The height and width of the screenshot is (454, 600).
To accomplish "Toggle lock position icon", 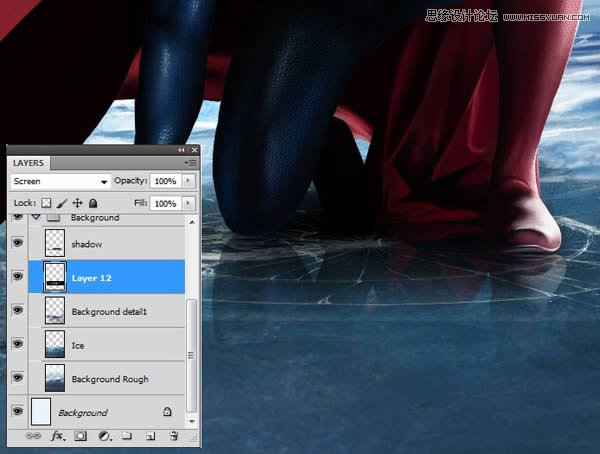I will coord(77,203).
